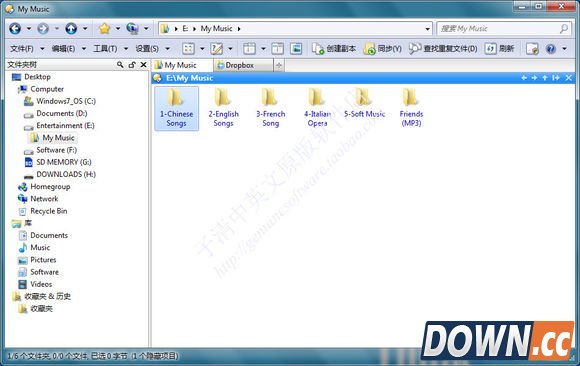Select Documents (D:) drive in the tree
Image resolution: width=580 pixels, height=366 pixels.
(62, 113)
